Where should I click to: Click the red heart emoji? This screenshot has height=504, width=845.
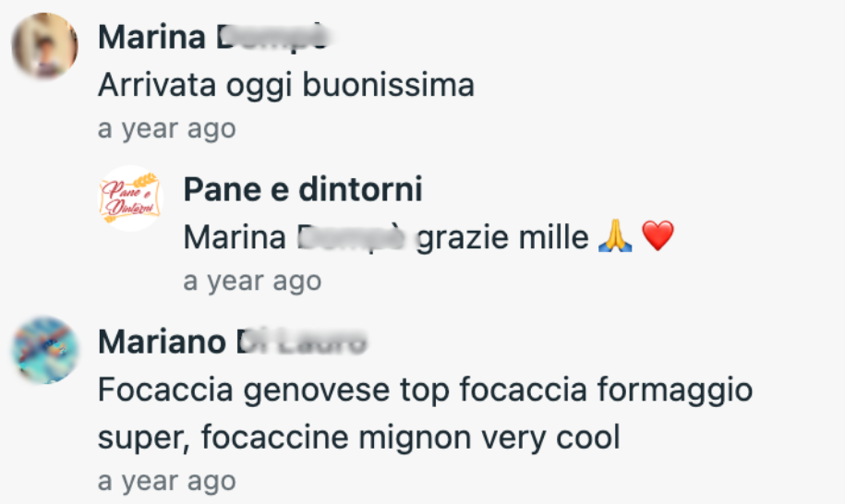coord(658,237)
